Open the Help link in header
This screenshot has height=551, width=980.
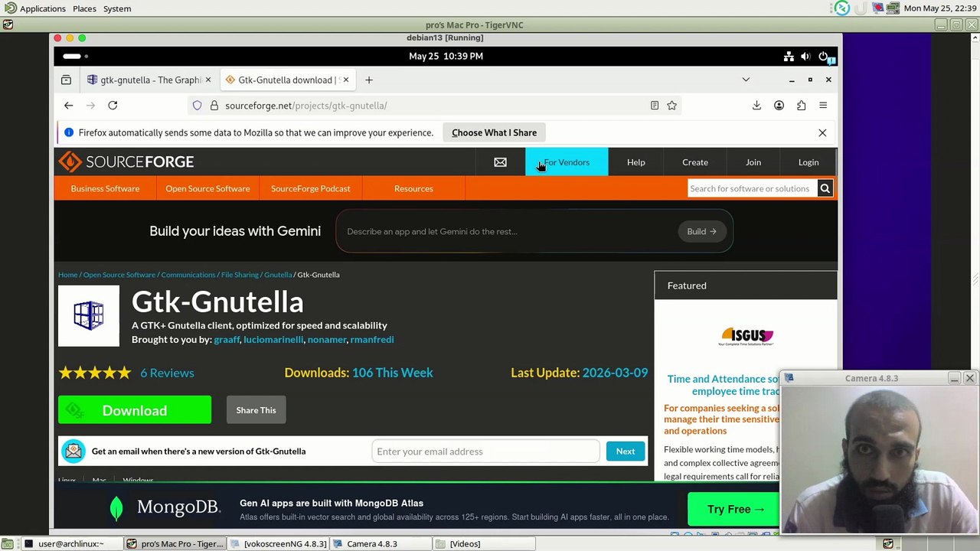(636, 162)
